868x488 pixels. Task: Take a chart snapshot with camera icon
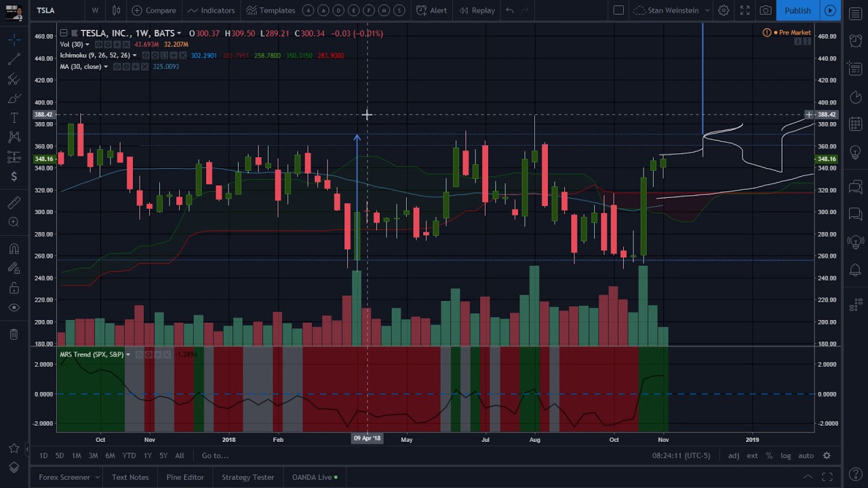(766, 10)
